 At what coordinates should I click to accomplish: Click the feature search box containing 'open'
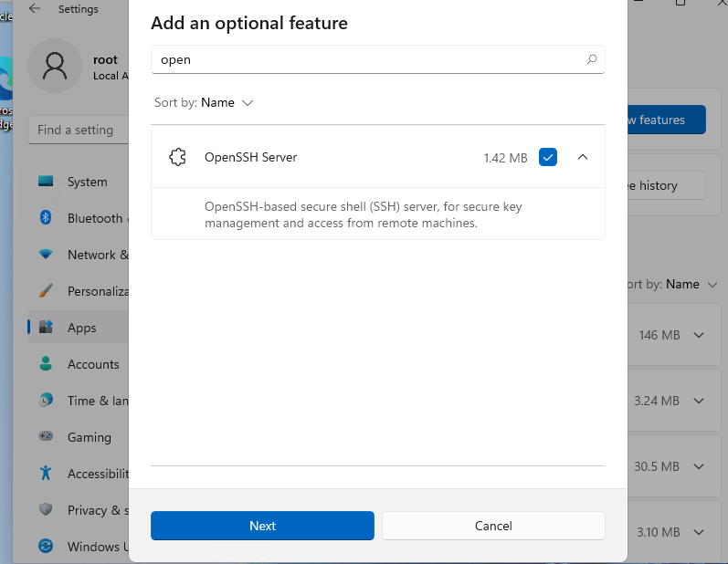coord(377,59)
